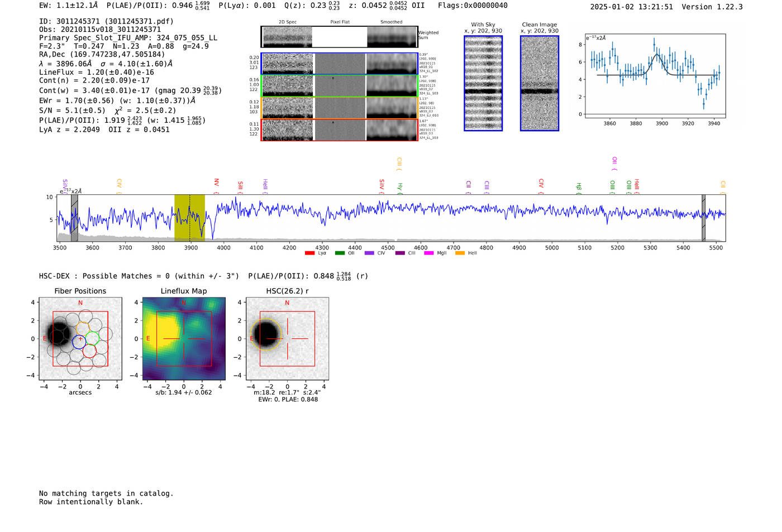The image size is (782, 532).
Task: Click the orange HeII legend swatch
Action: coord(460,253)
